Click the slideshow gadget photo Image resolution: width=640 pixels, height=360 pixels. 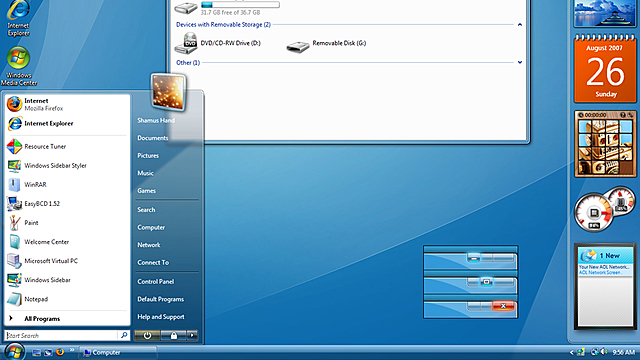click(605, 12)
